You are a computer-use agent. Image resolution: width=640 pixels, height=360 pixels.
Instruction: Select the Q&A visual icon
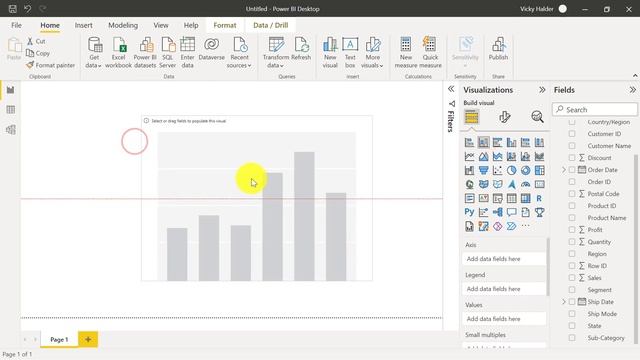(511, 212)
